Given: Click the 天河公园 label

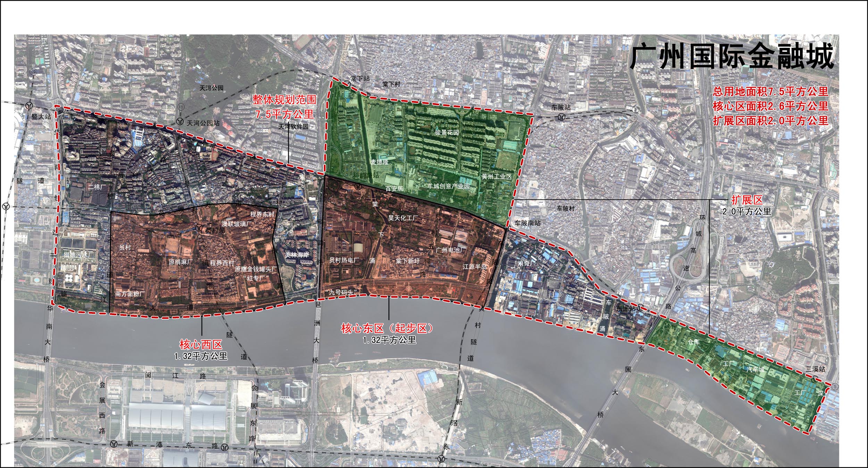Looking at the screenshot, I should [211, 88].
